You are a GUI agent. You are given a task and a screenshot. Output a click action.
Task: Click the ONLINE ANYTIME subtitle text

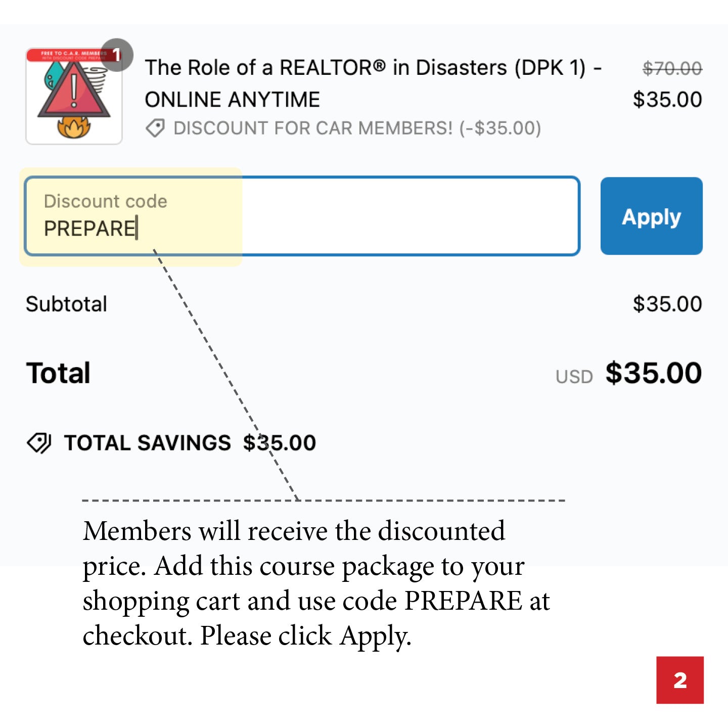233,99
